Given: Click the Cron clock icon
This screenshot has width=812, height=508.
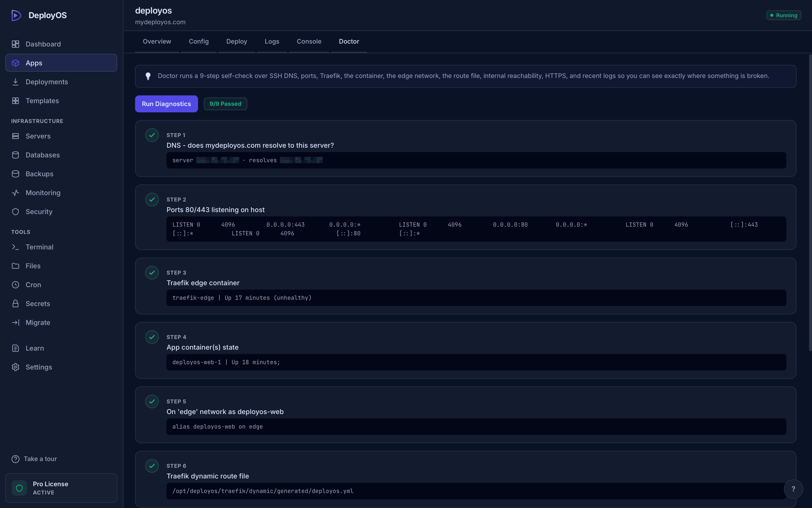Looking at the screenshot, I should point(15,285).
